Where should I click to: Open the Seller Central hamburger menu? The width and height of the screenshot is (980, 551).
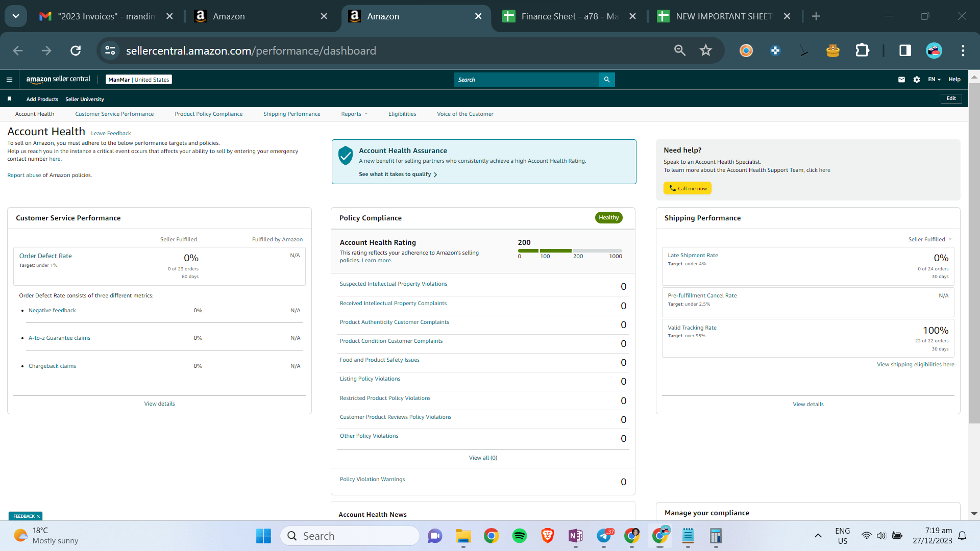[x=9, y=80]
